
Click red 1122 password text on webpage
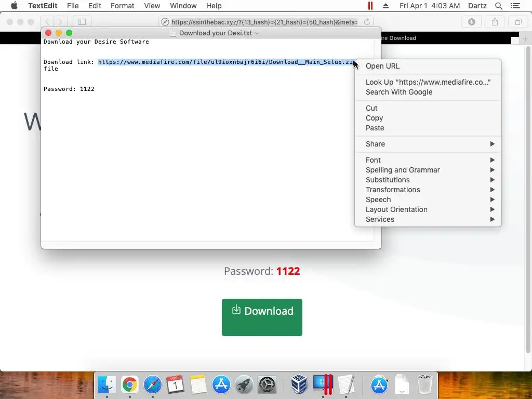click(288, 271)
